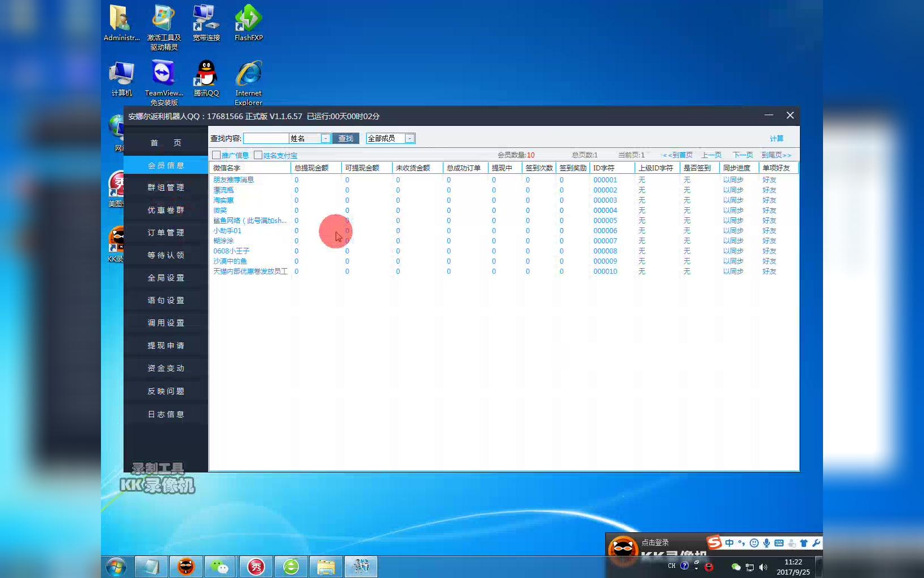The image size is (924, 578).
Task: Open Sogou wrench settings icon
Action: [x=816, y=543]
